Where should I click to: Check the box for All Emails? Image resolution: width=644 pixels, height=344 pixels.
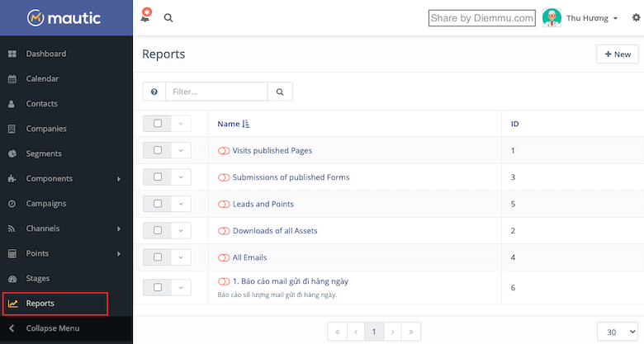pyautogui.click(x=158, y=257)
